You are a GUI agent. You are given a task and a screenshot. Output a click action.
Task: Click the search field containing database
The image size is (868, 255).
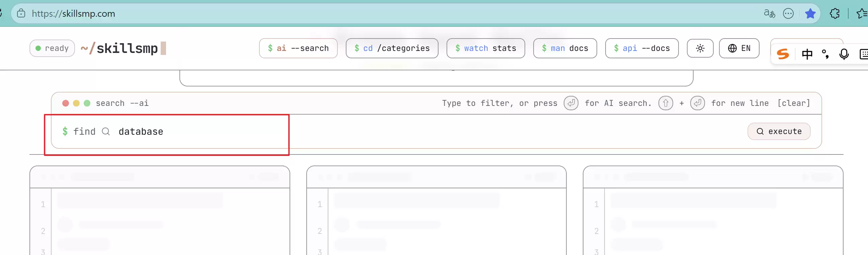404,132
